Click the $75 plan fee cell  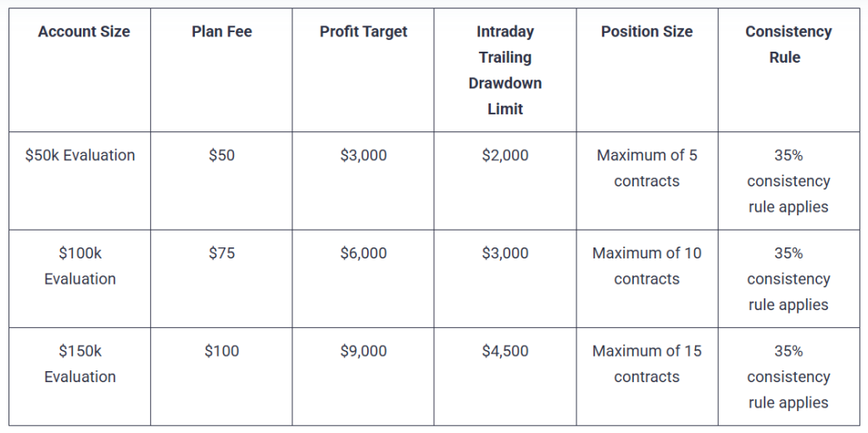click(x=221, y=253)
